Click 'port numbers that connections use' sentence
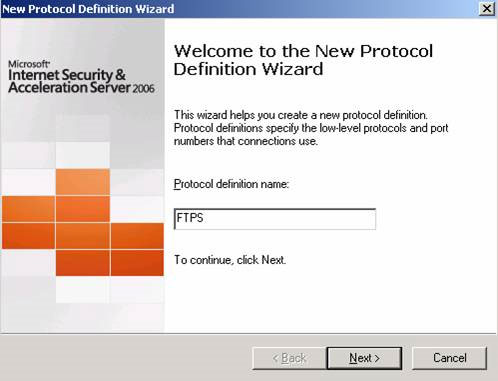 tap(246, 141)
